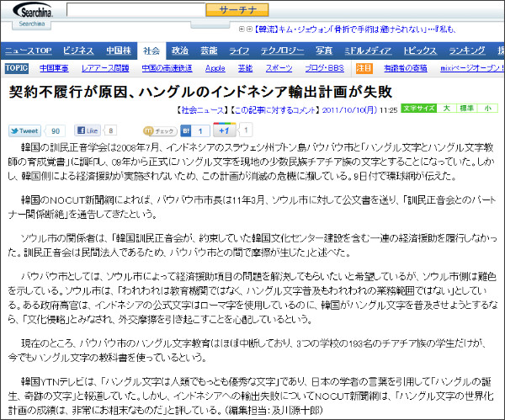Click the orange サーチナ search button
Viewport: 505px width, 420px height.
[237, 10]
